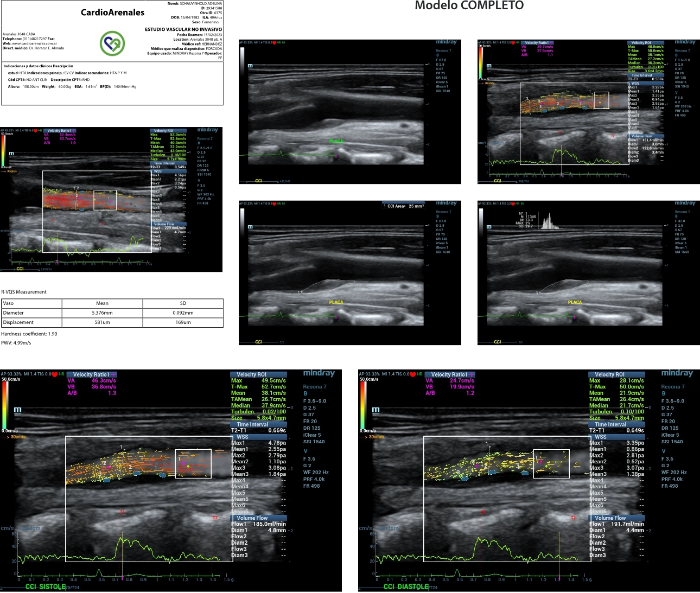Click the 'CCI Area 25 mm²' measurement label
The height and width of the screenshot is (593, 700).
[405, 206]
